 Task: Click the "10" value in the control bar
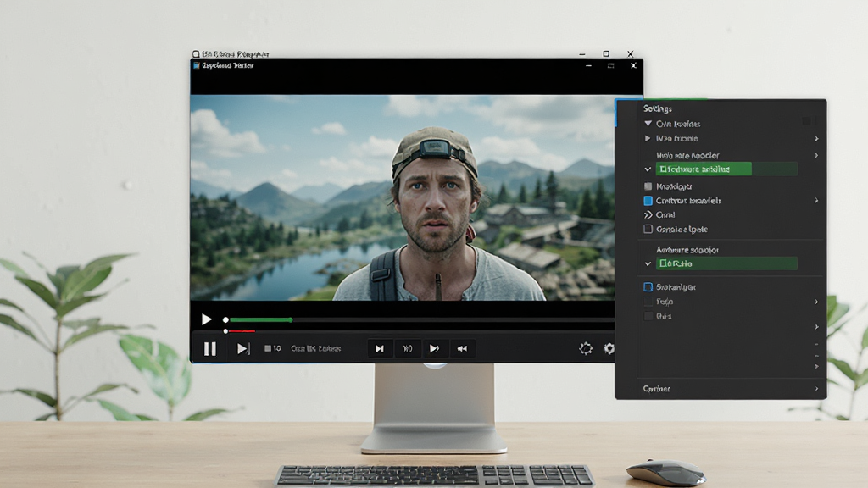pos(277,348)
